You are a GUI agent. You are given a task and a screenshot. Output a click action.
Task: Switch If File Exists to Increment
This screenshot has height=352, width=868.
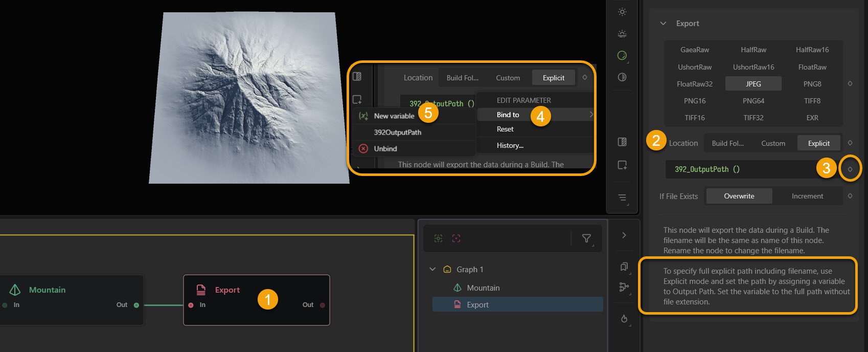[807, 196]
